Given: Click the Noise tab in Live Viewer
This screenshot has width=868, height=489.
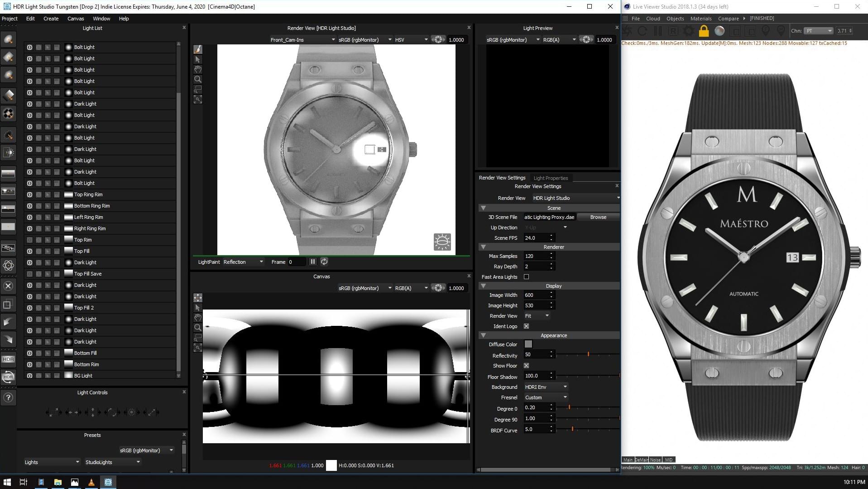Looking at the screenshot, I should (655, 460).
